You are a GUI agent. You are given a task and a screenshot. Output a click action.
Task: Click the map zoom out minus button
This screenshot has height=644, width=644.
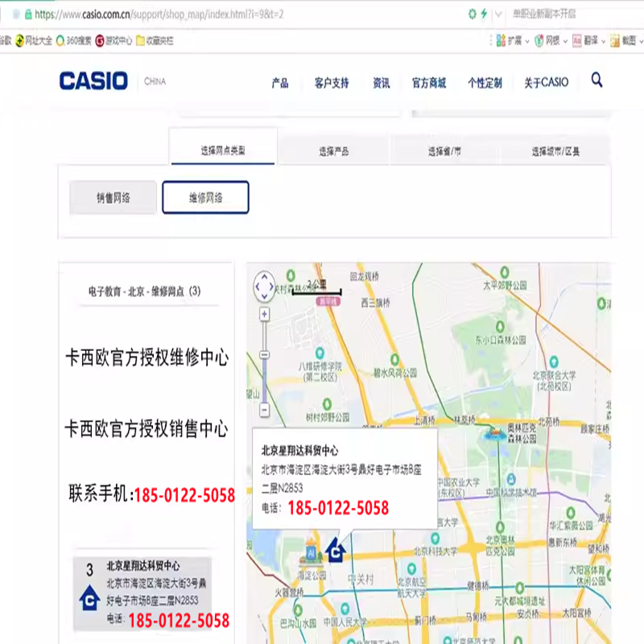[265, 410]
